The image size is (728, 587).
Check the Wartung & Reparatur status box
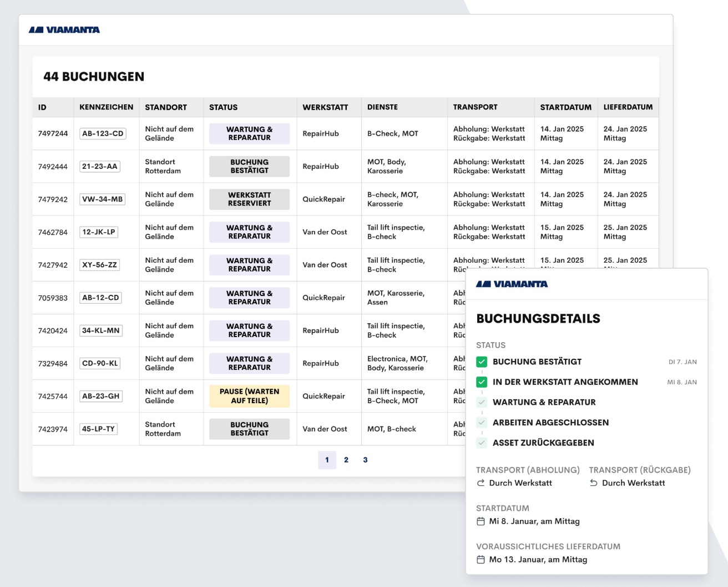[x=482, y=403]
